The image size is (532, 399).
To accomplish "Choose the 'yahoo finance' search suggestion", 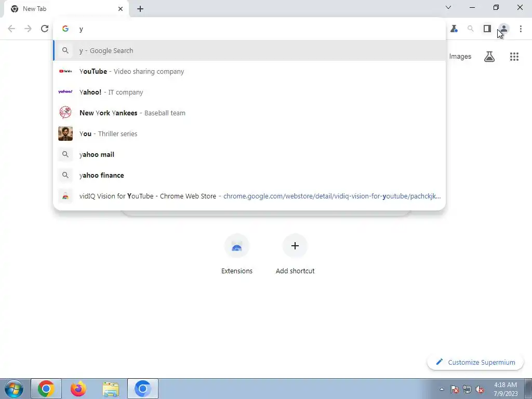I will click(249, 175).
